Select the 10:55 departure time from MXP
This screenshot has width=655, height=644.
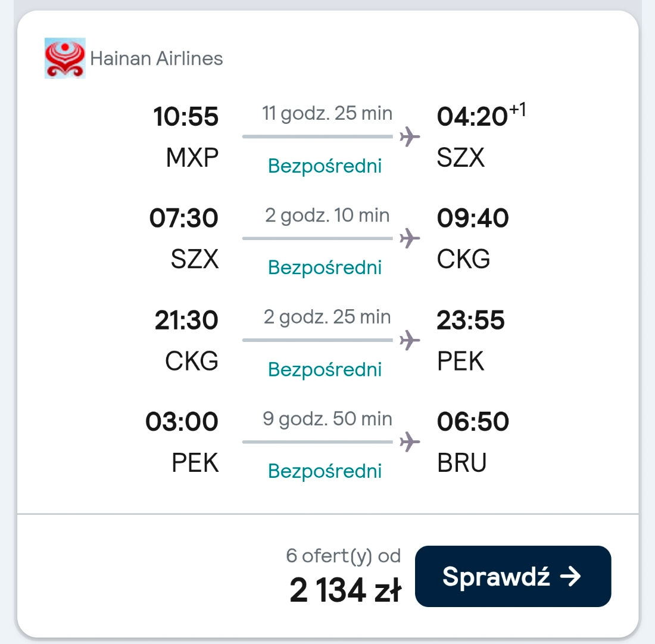[x=186, y=116]
